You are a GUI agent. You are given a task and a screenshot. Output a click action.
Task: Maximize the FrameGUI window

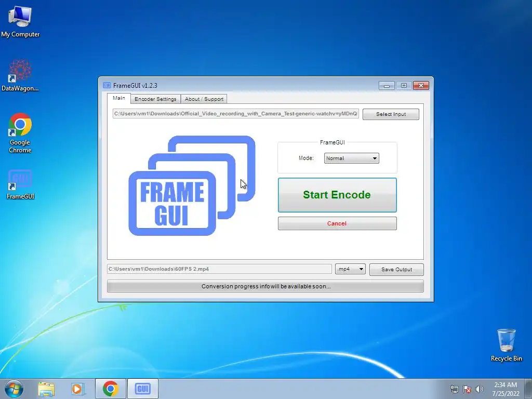404,86
